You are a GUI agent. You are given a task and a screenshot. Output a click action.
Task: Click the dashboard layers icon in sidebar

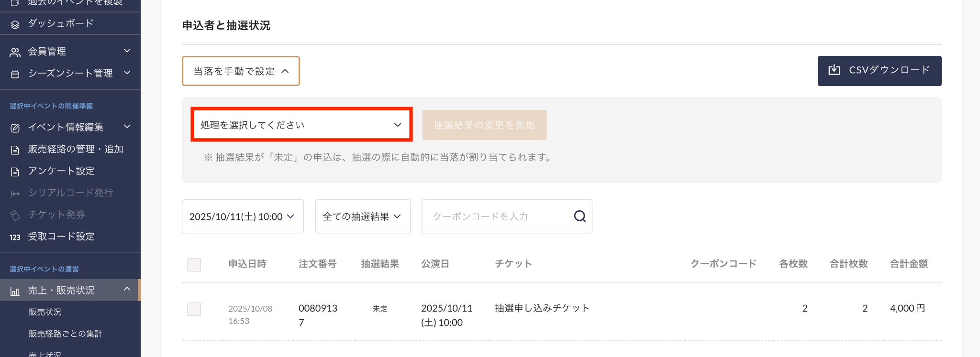pos(15,24)
